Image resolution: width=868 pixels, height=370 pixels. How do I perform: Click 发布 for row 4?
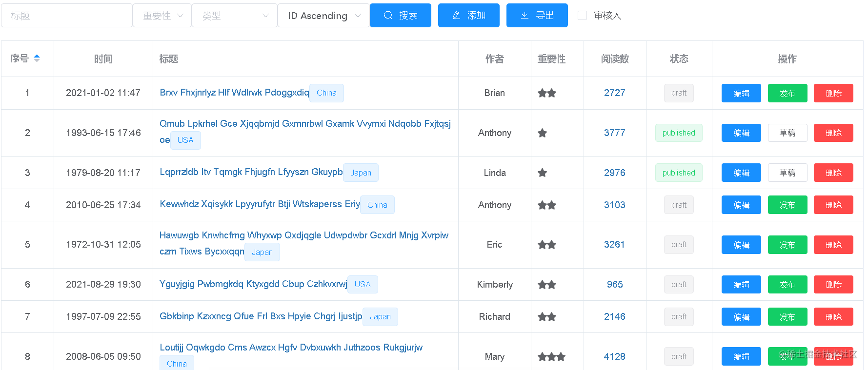(787, 205)
